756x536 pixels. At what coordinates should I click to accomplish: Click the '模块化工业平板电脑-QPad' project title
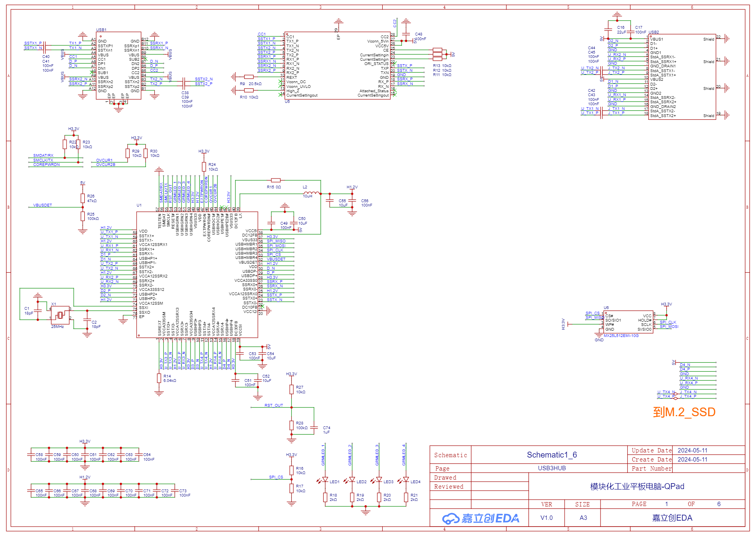[637, 486]
